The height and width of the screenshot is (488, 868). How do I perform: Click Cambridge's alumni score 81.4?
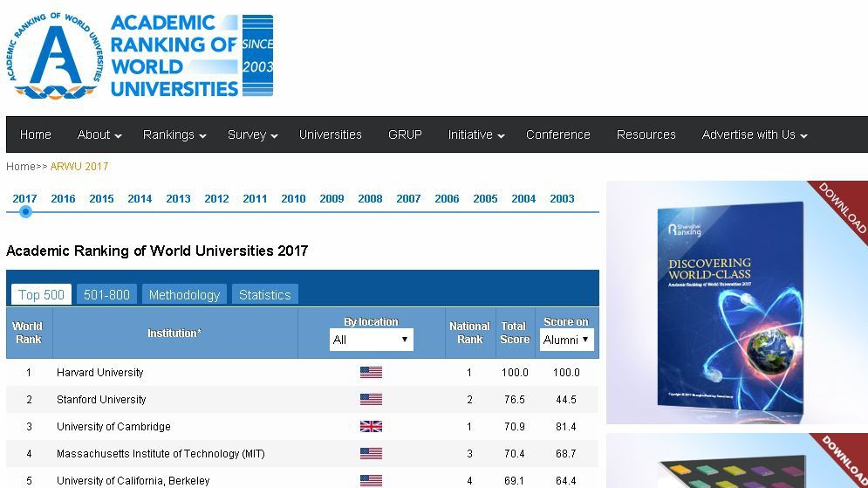coord(566,427)
